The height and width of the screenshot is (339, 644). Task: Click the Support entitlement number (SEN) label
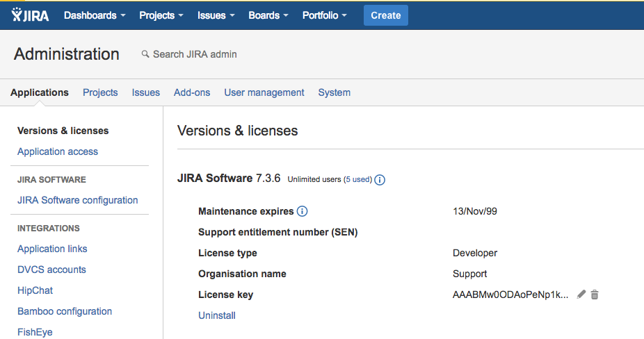[x=278, y=232]
